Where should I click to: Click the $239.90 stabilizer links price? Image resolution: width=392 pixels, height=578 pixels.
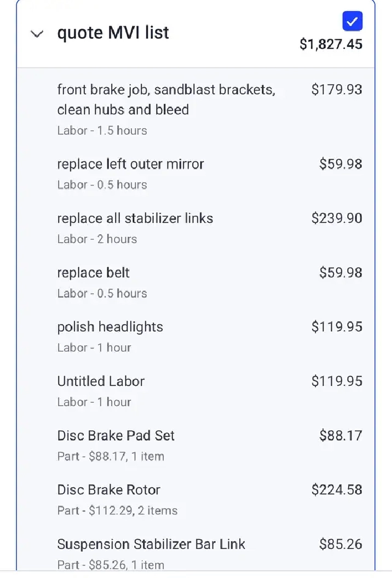(337, 218)
